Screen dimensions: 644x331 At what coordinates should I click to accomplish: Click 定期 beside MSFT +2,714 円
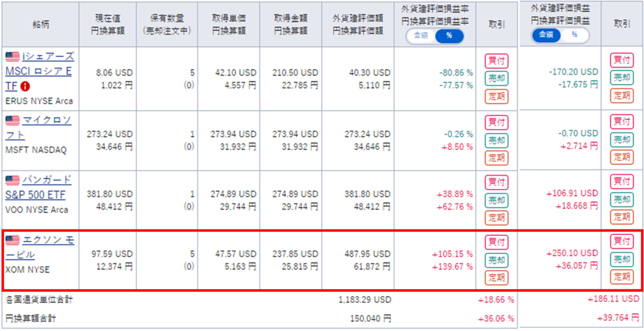click(621, 157)
